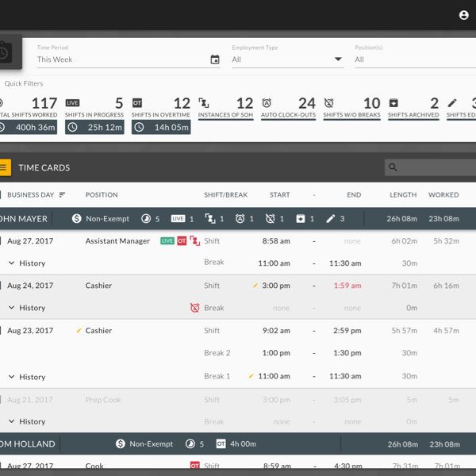Open the Time Period calendar picker
This screenshot has height=476, width=476.
coord(215,59)
